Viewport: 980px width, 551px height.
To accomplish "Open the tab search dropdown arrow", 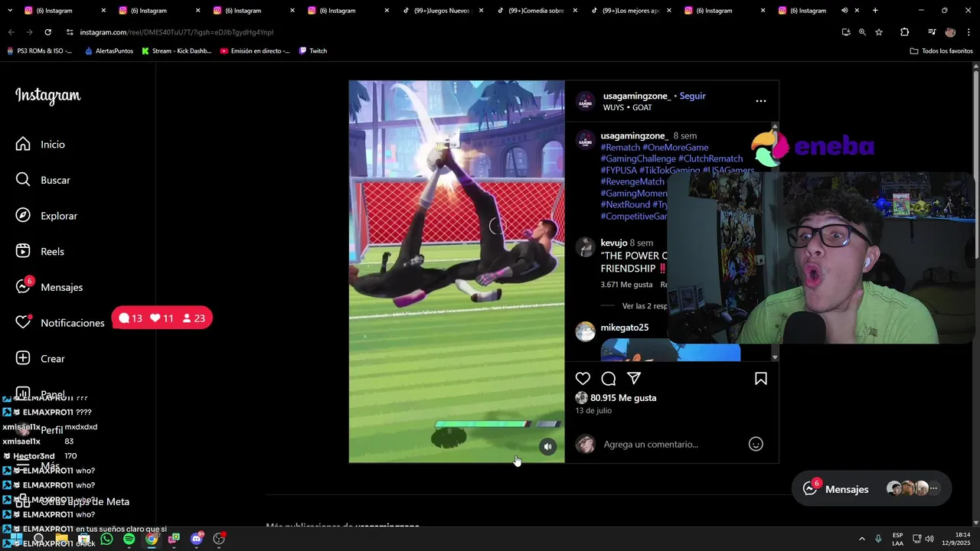I will pyautogui.click(x=10, y=11).
